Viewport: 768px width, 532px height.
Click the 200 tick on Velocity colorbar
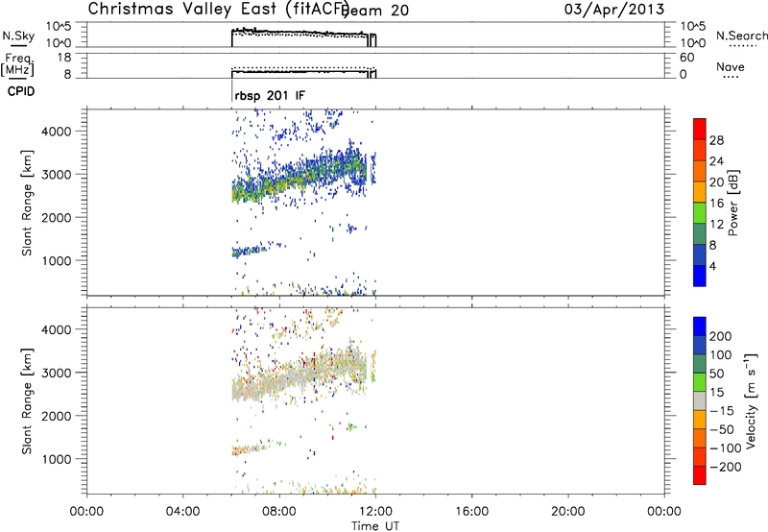(x=721, y=336)
